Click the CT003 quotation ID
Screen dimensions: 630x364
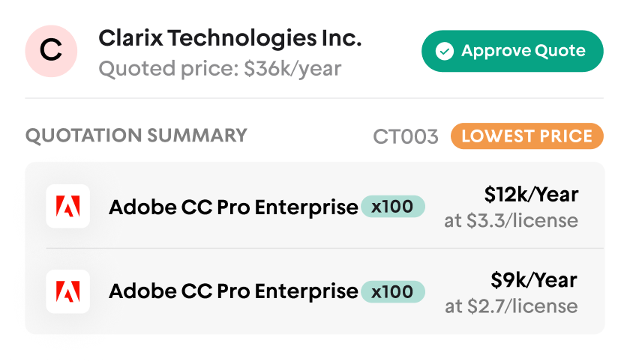(x=406, y=136)
